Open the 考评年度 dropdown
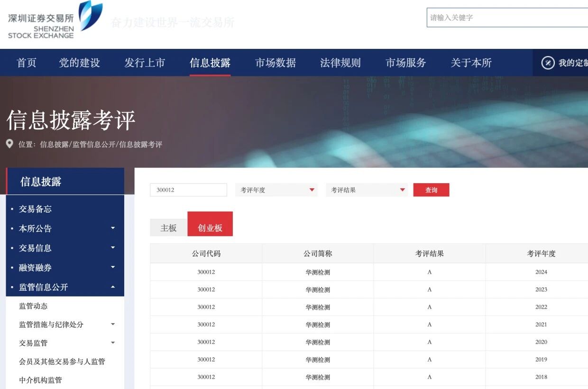The image size is (588, 389). [x=276, y=190]
